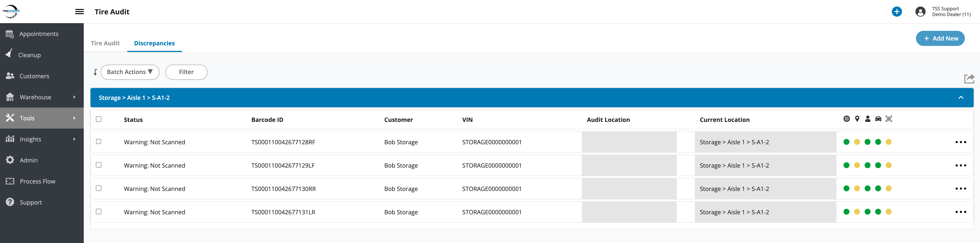This screenshot has height=243, width=980.
Task: Click the hamburger menu icon
Action: pos(80,12)
